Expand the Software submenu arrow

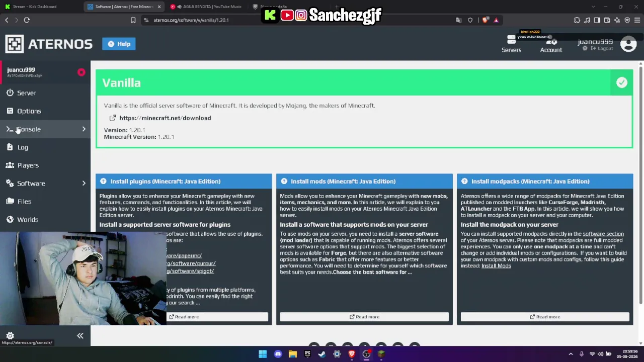84,184
